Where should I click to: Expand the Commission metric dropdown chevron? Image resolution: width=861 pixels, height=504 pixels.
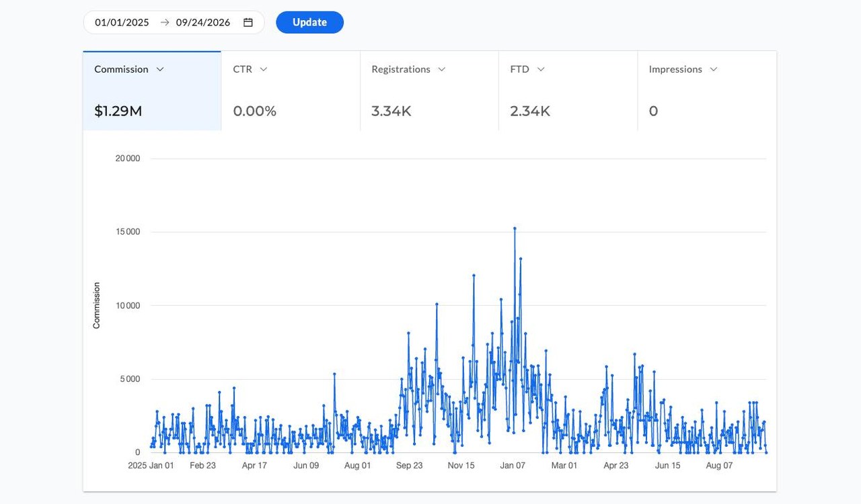pos(160,69)
